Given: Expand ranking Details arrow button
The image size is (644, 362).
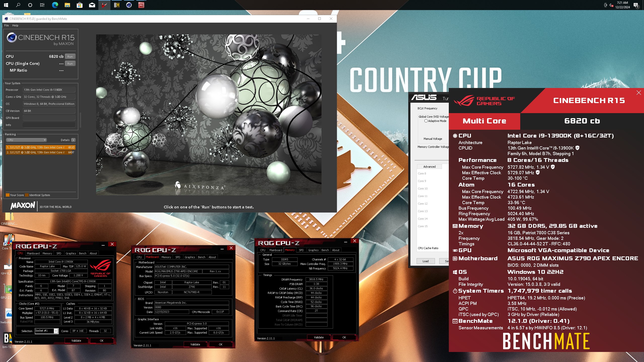Looking at the screenshot, I should point(73,140).
